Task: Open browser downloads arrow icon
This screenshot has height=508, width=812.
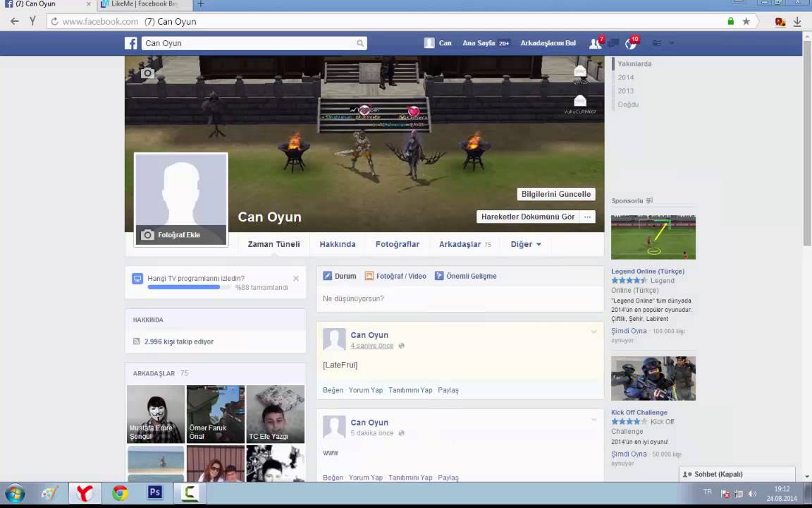Action: [x=797, y=22]
